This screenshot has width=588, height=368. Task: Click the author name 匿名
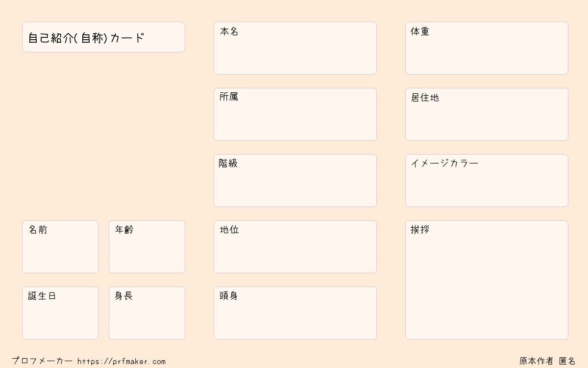point(567,361)
